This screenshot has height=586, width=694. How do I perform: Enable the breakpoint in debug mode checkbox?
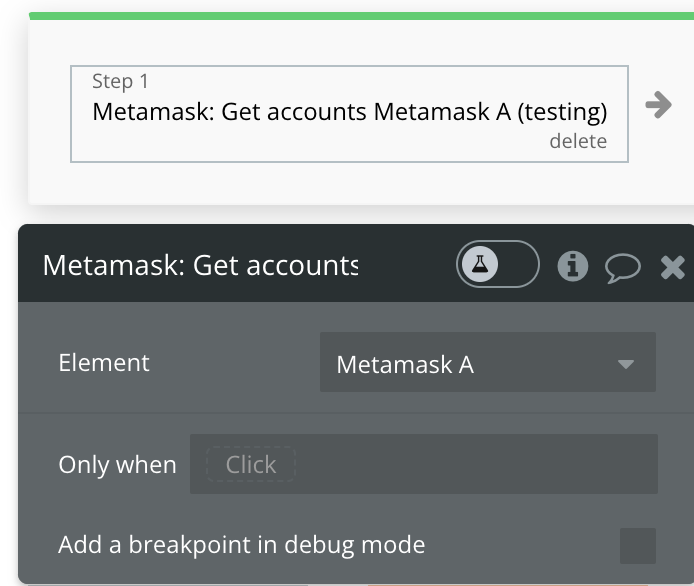(638, 545)
